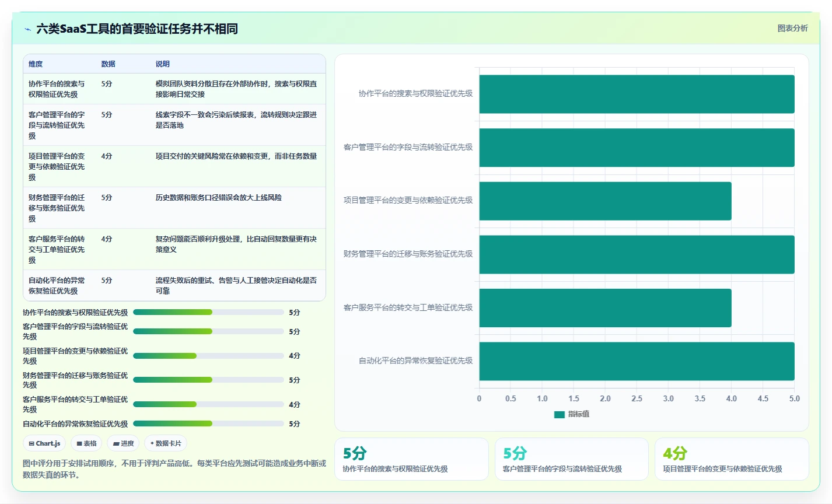Toggle the 指标值 legend item in the chart
This screenshot has height=504, width=832.
tap(572, 414)
